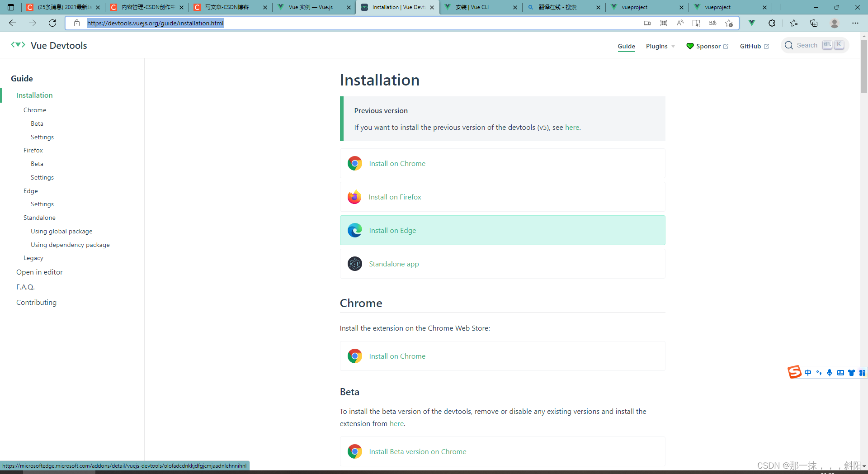Select the Guide nav item
The width and height of the screenshot is (868, 474).
(626, 46)
